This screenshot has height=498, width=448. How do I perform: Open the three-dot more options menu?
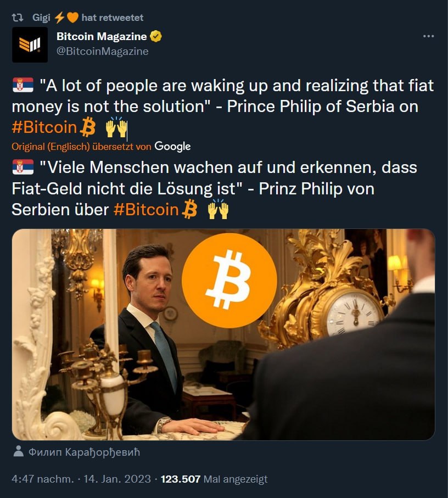(x=428, y=36)
